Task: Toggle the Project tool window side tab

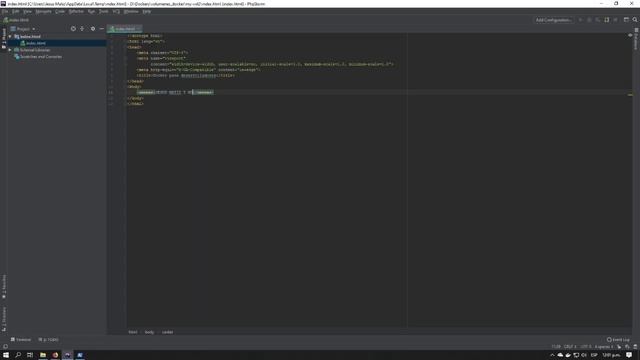Action: point(4,38)
